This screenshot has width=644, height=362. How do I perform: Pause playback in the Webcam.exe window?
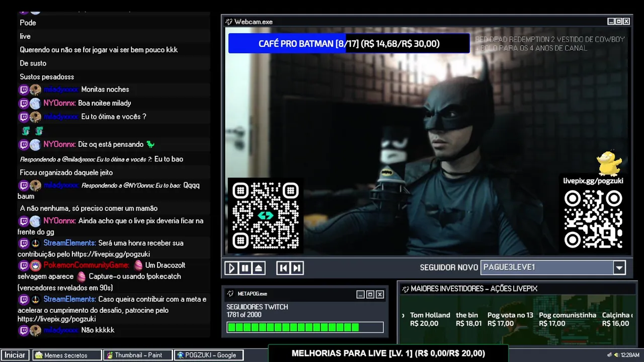pyautogui.click(x=245, y=268)
